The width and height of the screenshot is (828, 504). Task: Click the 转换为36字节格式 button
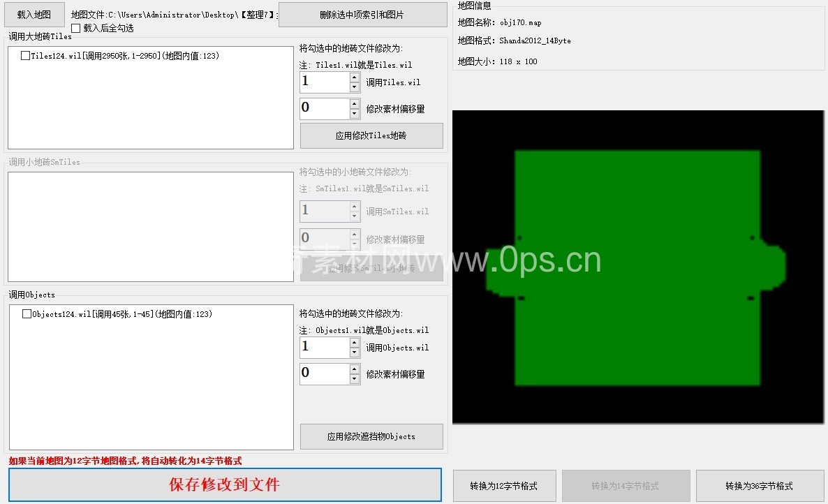tap(759, 486)
